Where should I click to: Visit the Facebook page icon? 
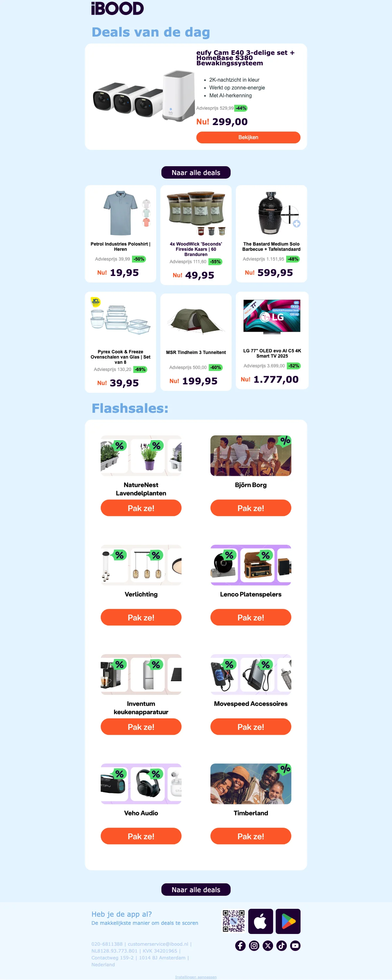click(x=240, y=945)
